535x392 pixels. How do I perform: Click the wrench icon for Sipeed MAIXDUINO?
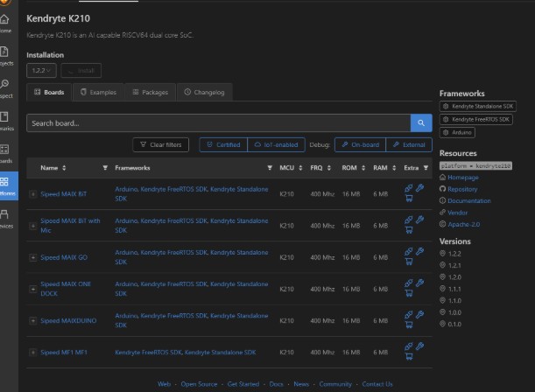[x=420, y=315]
